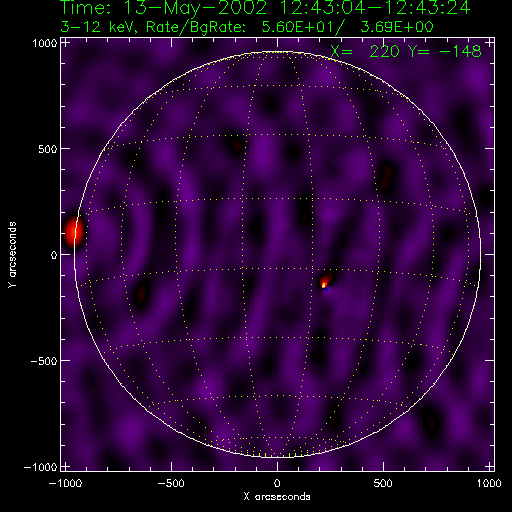This screenshot has height=512, width=512.
Task: Click the red blob on the east limb
Action: (74, 231)
